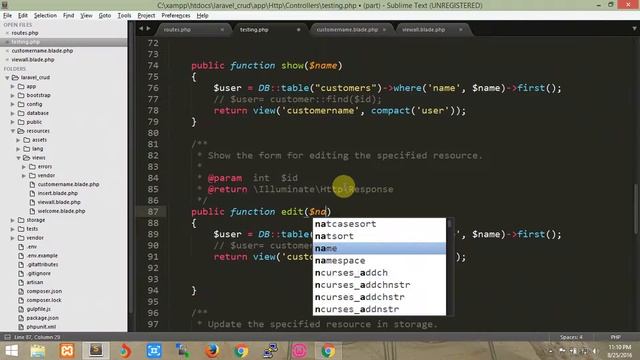Expand the public folder
This screenshot has height=360, width=640.
coord(13,122)
